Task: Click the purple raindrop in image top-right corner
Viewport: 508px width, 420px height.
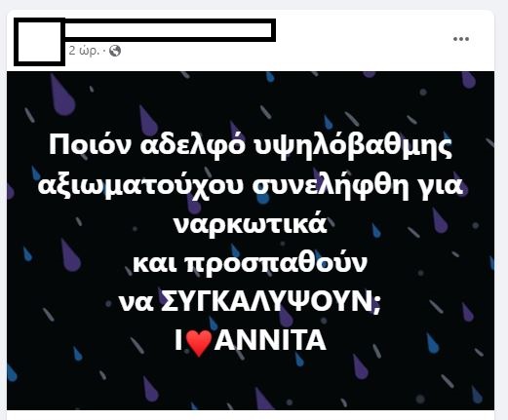Action: 468,80
